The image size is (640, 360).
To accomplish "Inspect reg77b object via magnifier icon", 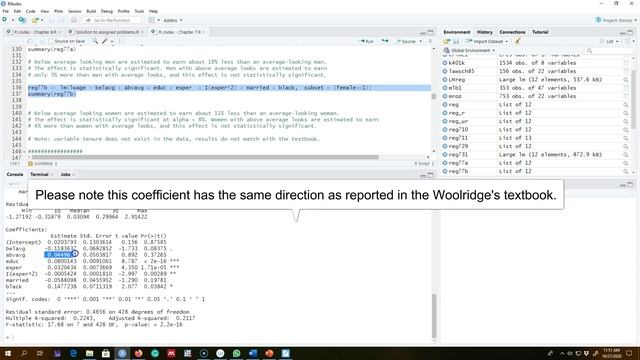I will [x=625, y=171].
